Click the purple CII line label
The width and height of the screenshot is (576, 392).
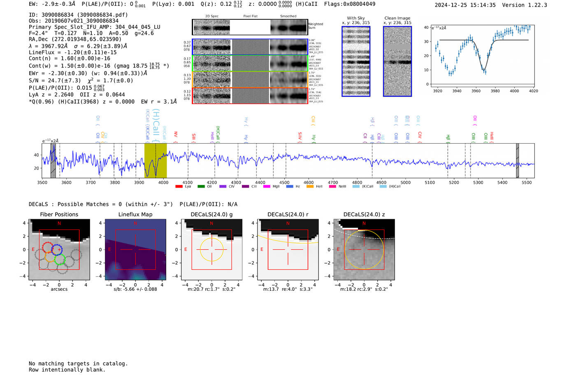point(365,138)
